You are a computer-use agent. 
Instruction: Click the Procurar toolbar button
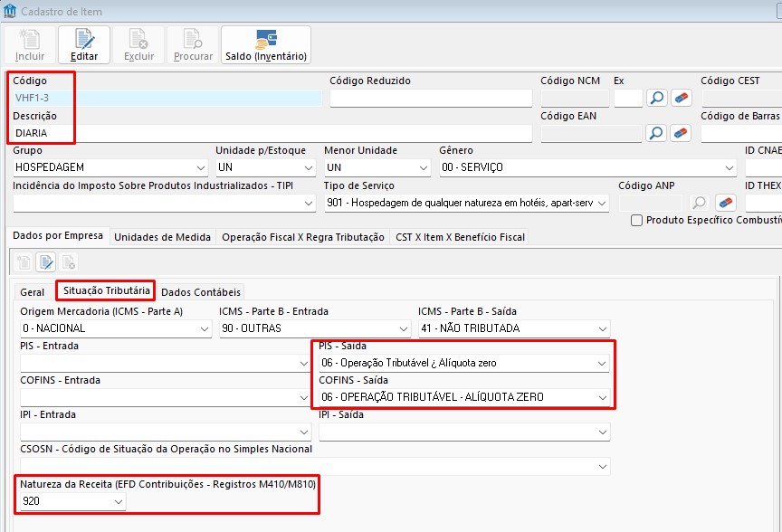tap(193, 45)
